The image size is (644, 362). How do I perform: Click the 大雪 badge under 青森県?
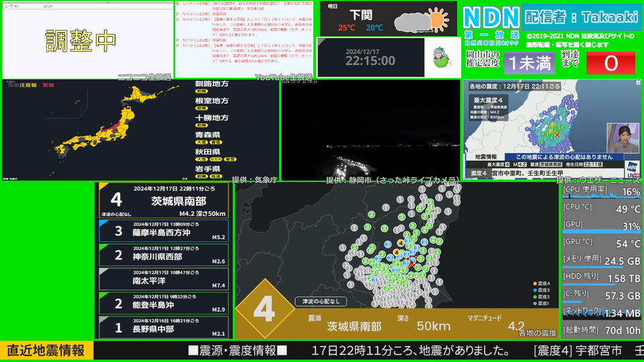[201, 142]
